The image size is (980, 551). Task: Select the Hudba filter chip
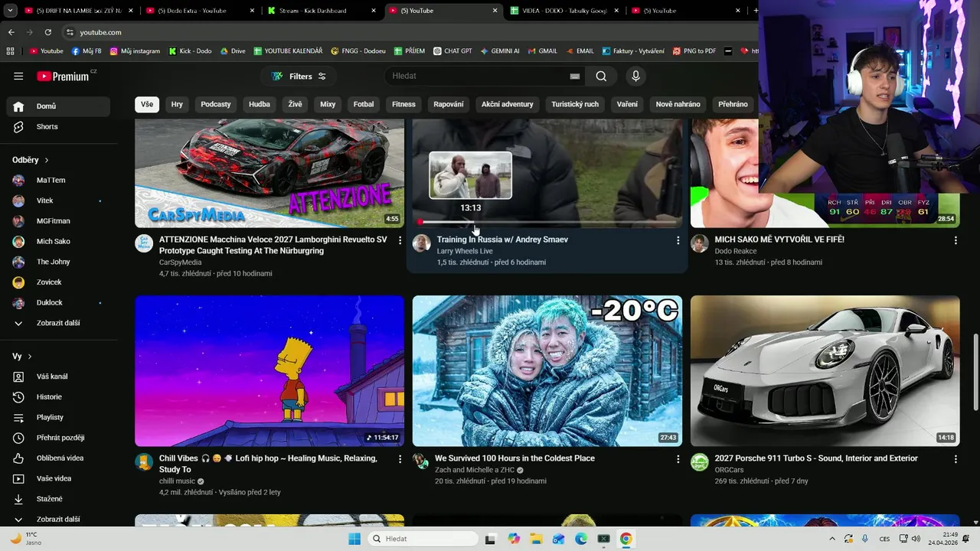pyautogui.click(x=260, y=104)
